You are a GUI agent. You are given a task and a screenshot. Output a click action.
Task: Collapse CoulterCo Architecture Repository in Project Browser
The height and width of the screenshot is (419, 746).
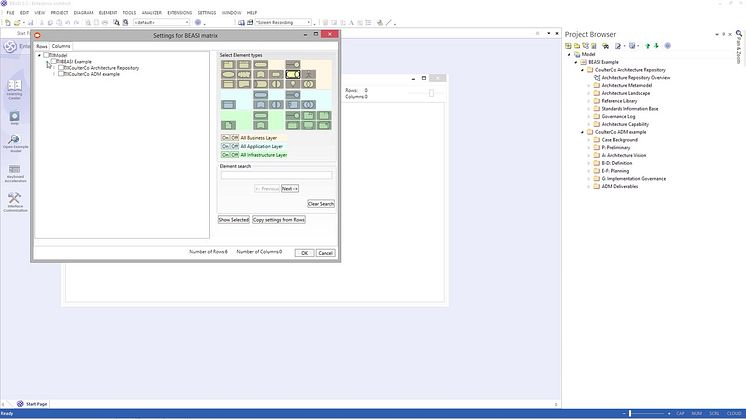(582, 70)
